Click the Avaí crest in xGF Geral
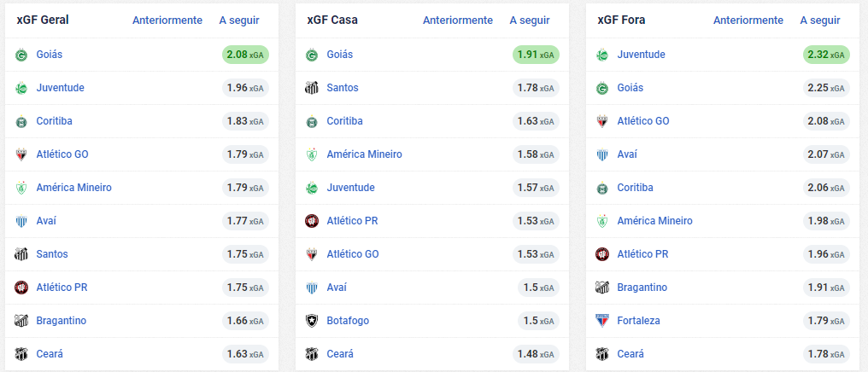 coord(21,222)
